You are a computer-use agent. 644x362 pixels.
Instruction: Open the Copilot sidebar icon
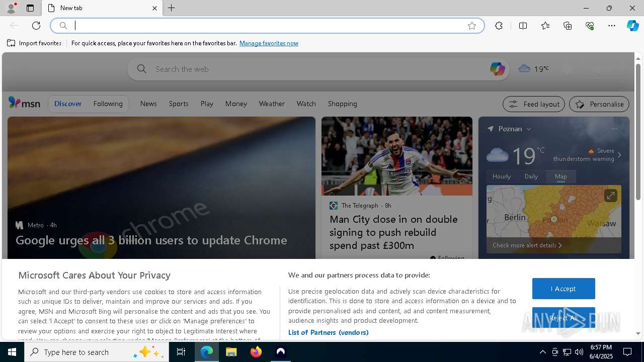click(x=632, y=26)
